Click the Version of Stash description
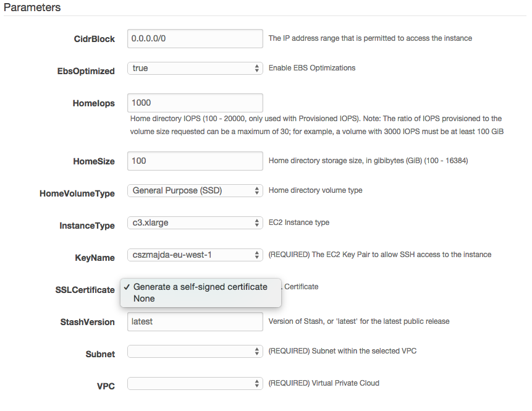The height and width of the screenshot is (411, 532). click(x=359, y=321)
